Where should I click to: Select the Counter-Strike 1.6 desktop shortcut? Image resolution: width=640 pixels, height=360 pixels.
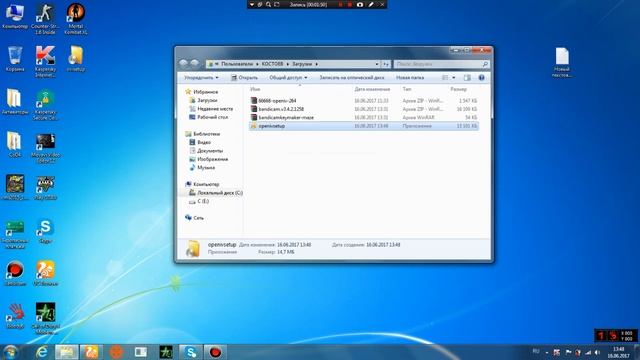pos(45,19)
